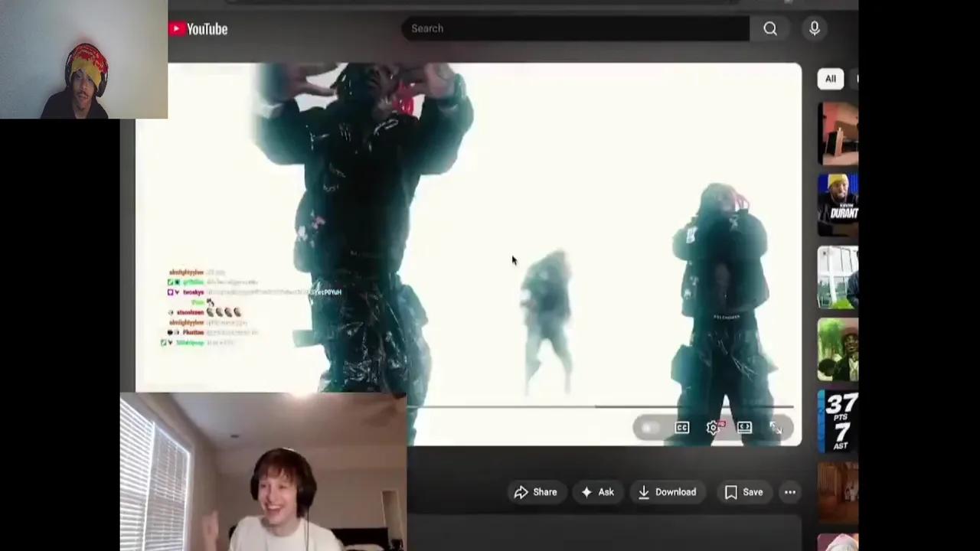Screen dimensions: 980x551
Task: Open the Ask button
Action: (598, 492)
